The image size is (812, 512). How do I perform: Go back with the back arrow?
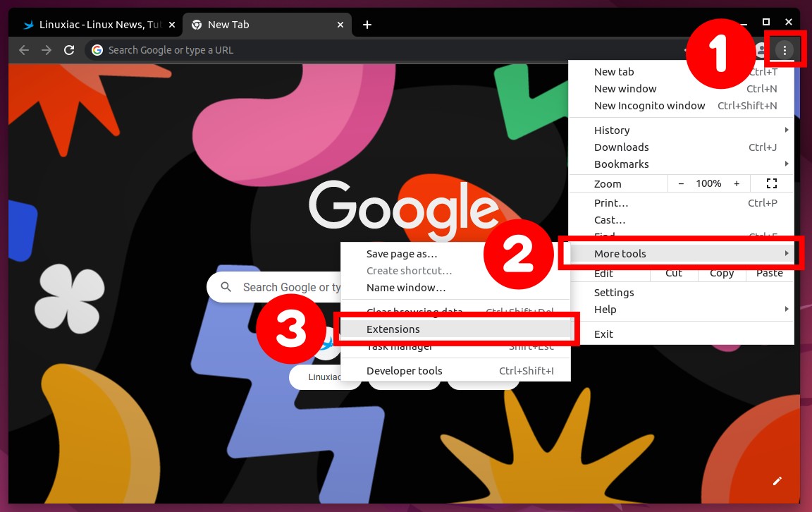coord(24,50)
